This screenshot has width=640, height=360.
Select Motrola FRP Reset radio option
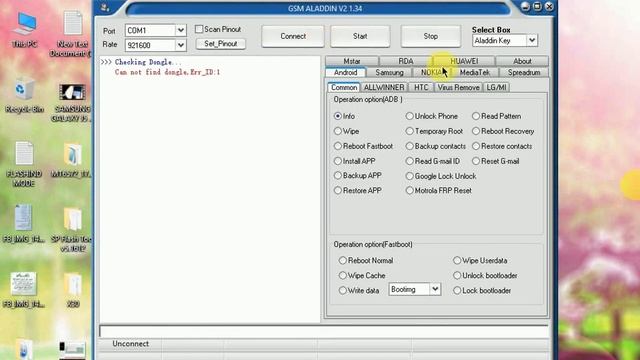[409, 191]
